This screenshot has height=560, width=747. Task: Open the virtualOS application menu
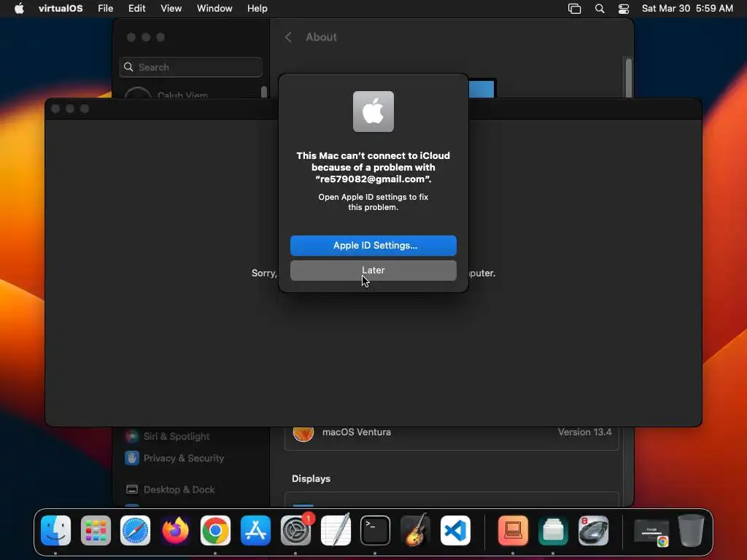[61, 8]
